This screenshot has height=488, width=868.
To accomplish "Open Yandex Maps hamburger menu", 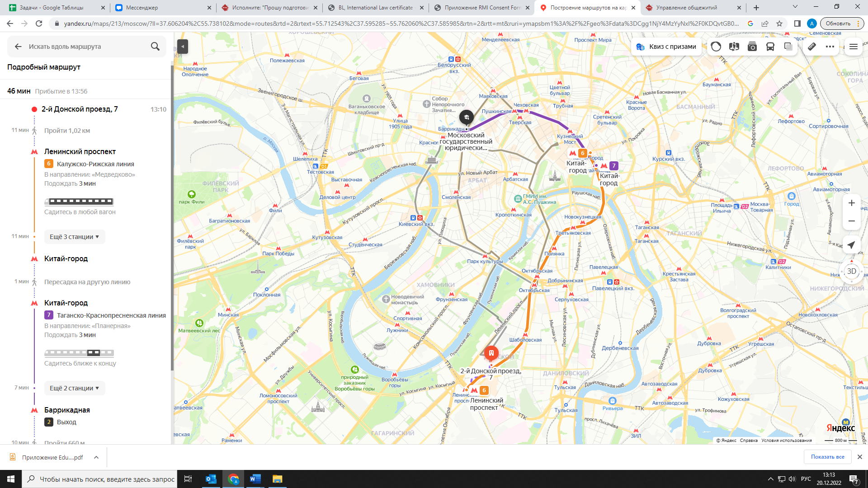I will click(x=854, y=47).
